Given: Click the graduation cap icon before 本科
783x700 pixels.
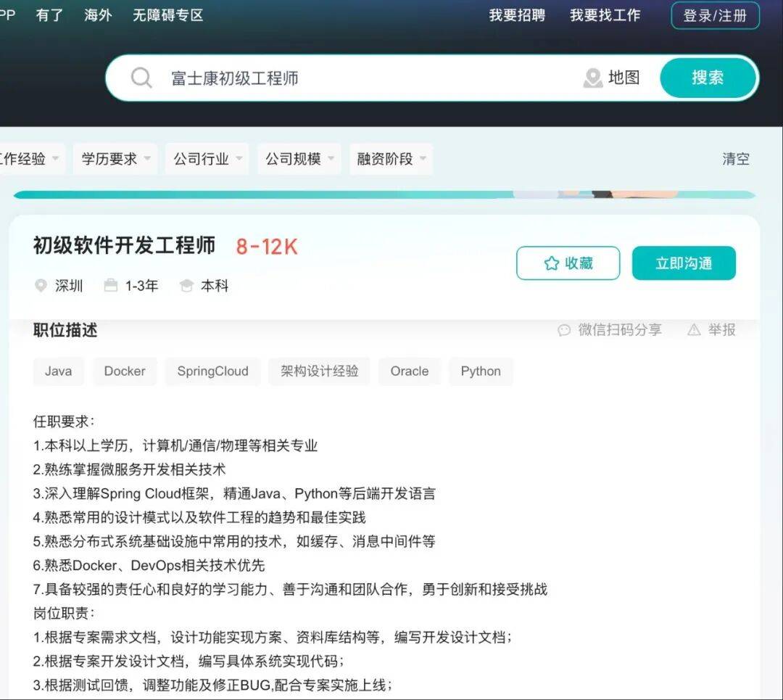Looking at the screenshot, I should [x=187, y=285].
